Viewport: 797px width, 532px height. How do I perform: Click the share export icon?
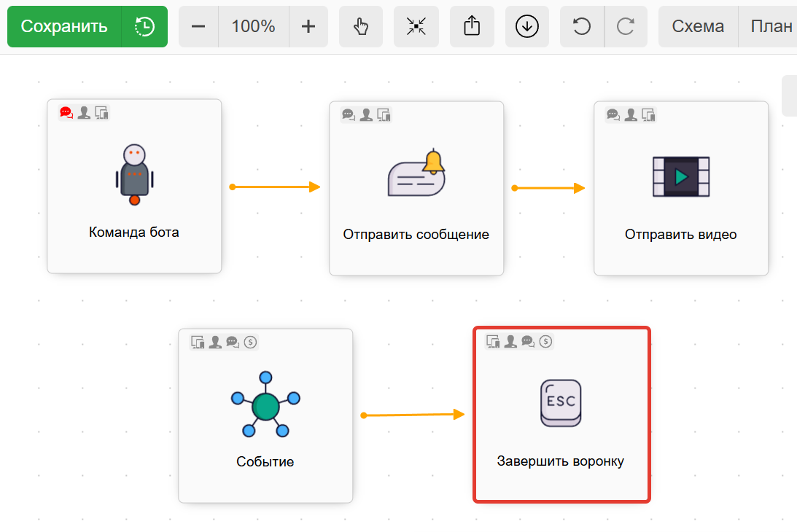tap(472, 27)
